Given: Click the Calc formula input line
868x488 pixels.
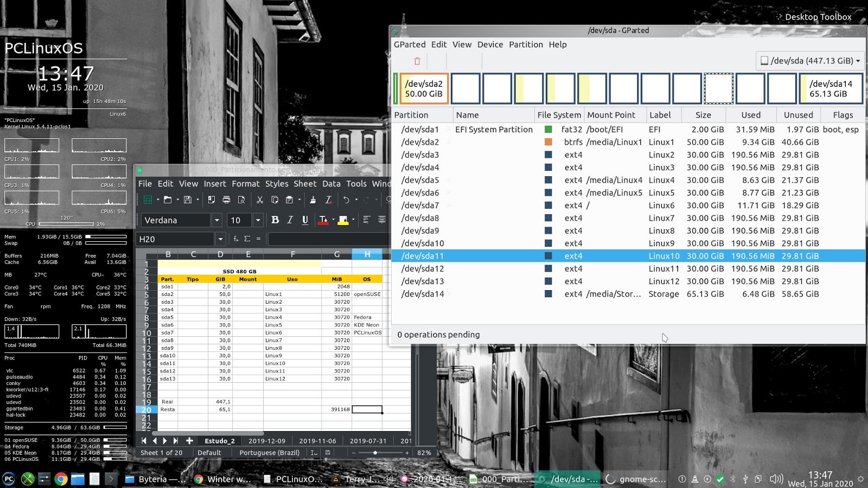Looking at the screenshot, I should (x=328, y=239).
